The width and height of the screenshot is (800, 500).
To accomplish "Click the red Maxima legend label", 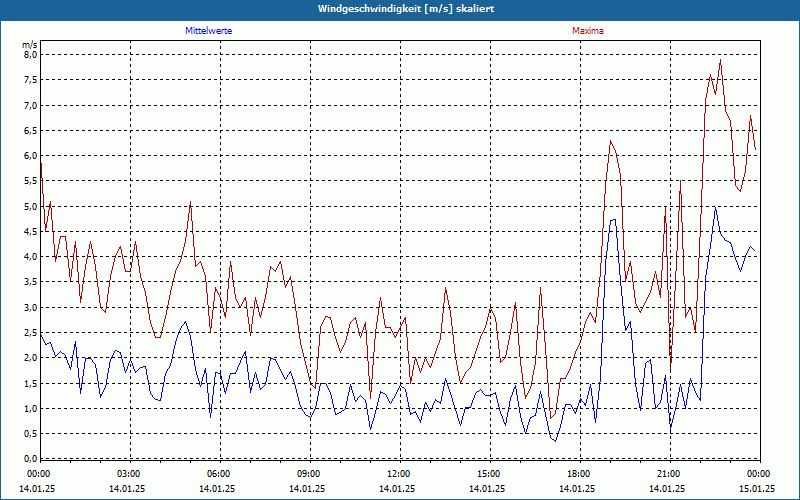I will [588, 31].
